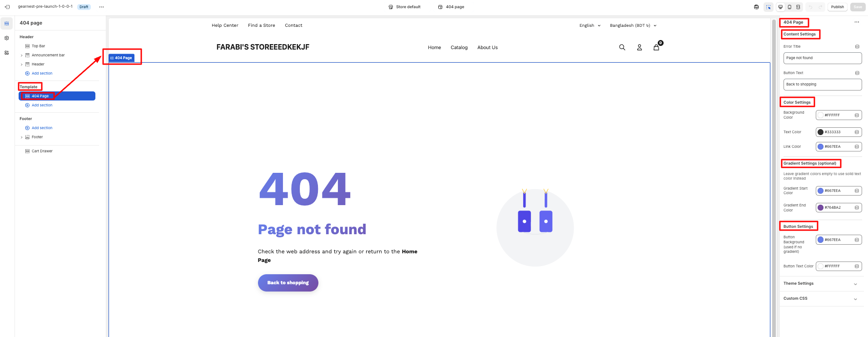The width and height of the screenshot is (868, 337).
Task: Open the app embeds sidebar icon
Action: (7, 53)
